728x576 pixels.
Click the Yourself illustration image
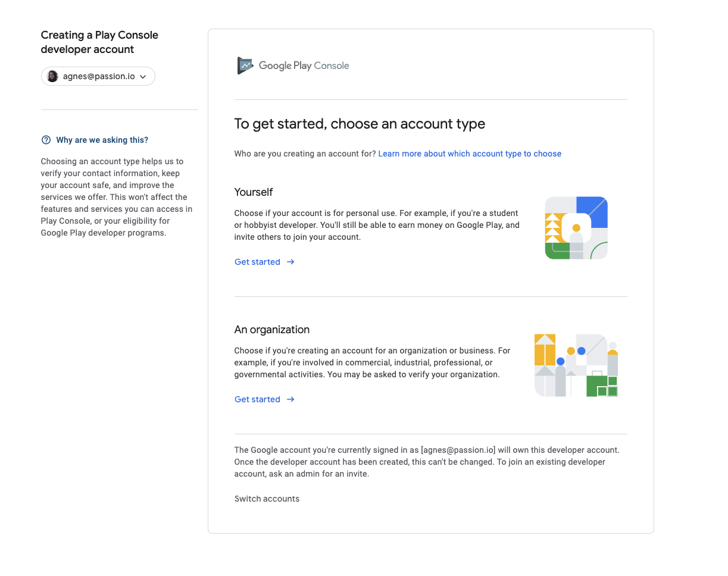(576, 228)
